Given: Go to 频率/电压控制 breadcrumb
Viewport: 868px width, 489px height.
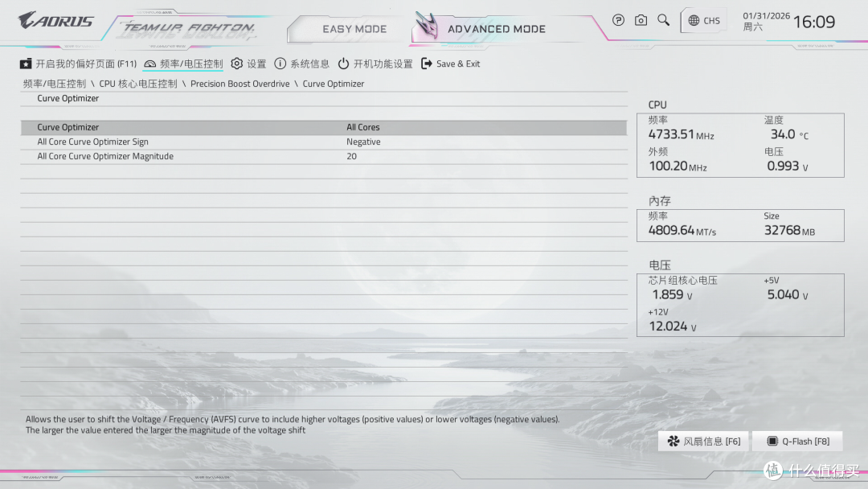Looking at the screenshot, I should [55, 84].
